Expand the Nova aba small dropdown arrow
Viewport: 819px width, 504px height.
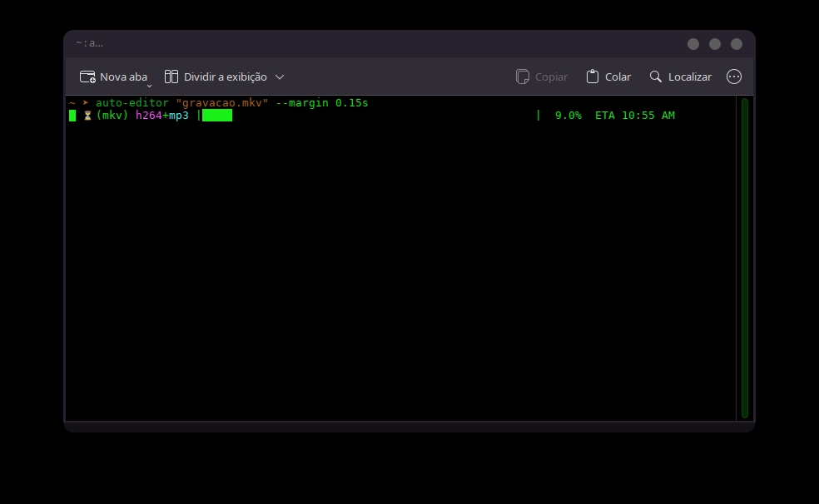click(149, 85)
